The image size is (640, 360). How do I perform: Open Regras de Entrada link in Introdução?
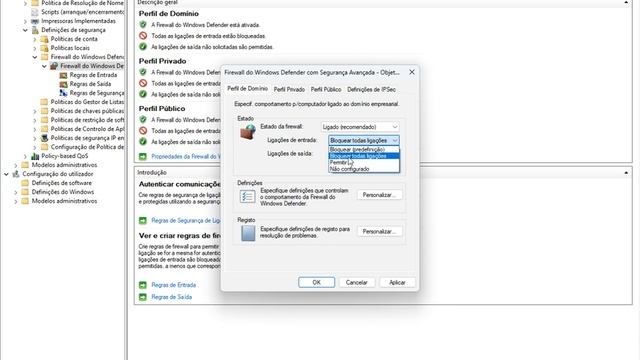(173, 285)
